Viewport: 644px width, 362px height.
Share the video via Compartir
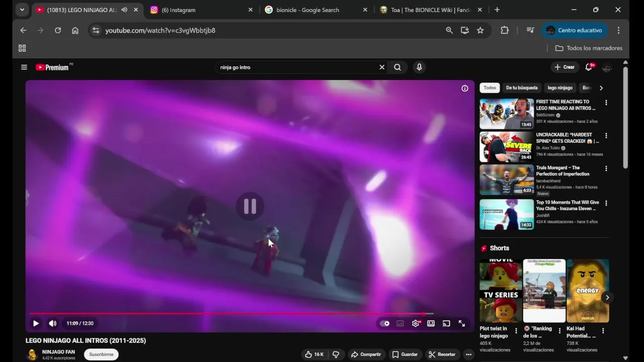[366, 354]
